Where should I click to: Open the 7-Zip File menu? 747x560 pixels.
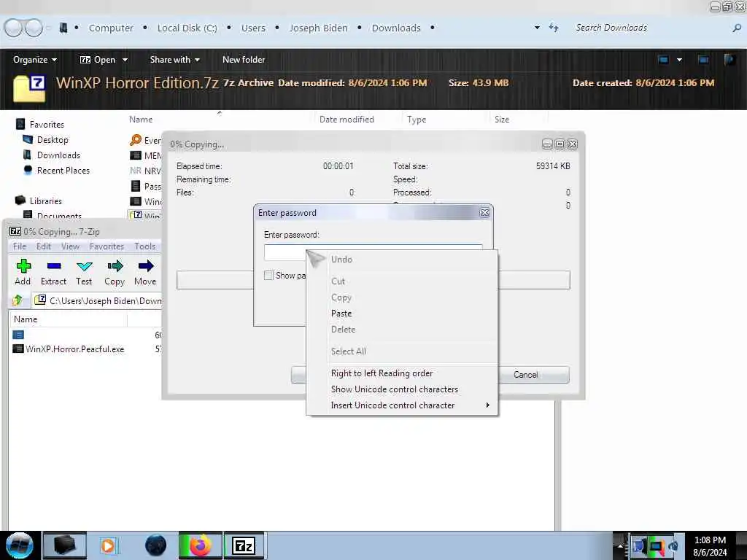point(20,246)
